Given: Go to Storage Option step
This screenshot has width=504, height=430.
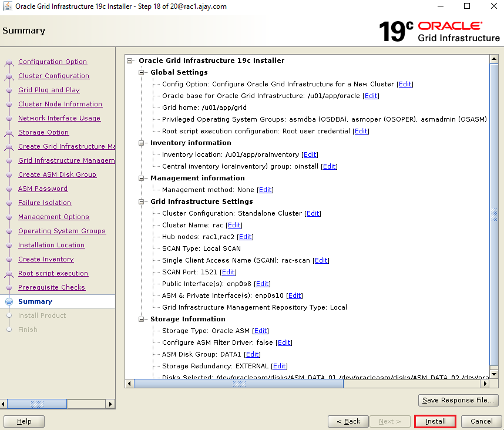Looking at the screenshot, I should point(43,132).
